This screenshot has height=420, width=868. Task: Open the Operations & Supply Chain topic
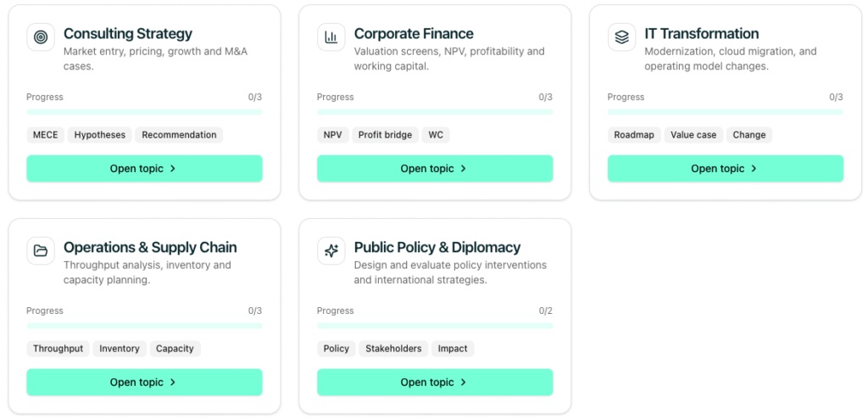[144, 383]
